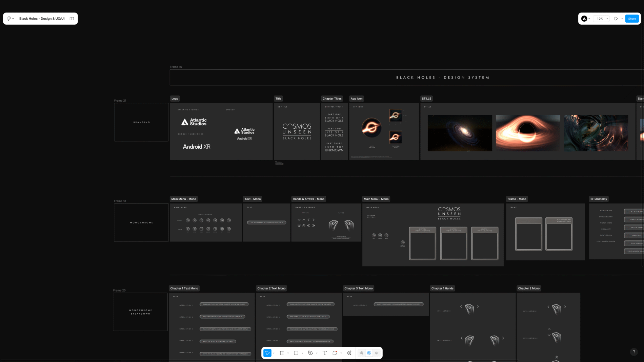Open the AI Actions sparkle tool

coord(349,353)
